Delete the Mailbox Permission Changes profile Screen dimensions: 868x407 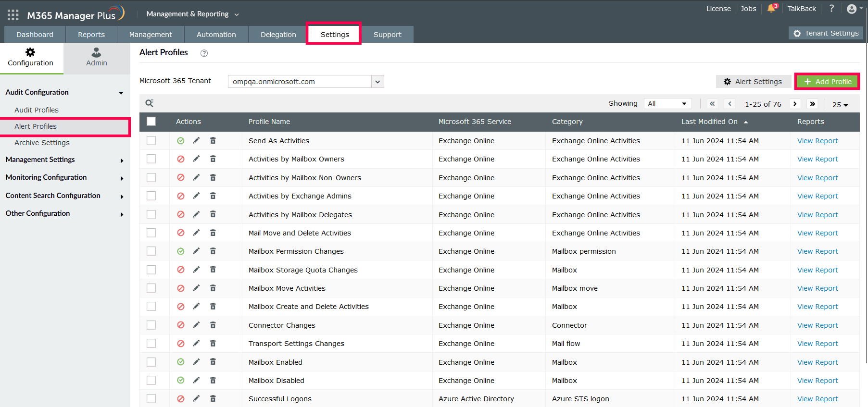[213, 251]
